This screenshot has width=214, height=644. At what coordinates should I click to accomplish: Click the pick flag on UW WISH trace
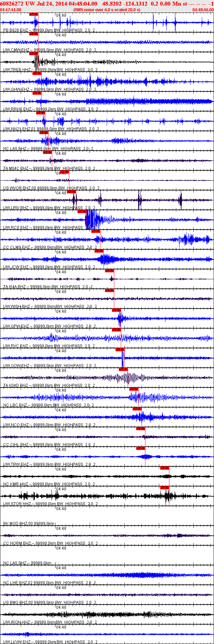(x=109, y=290)
